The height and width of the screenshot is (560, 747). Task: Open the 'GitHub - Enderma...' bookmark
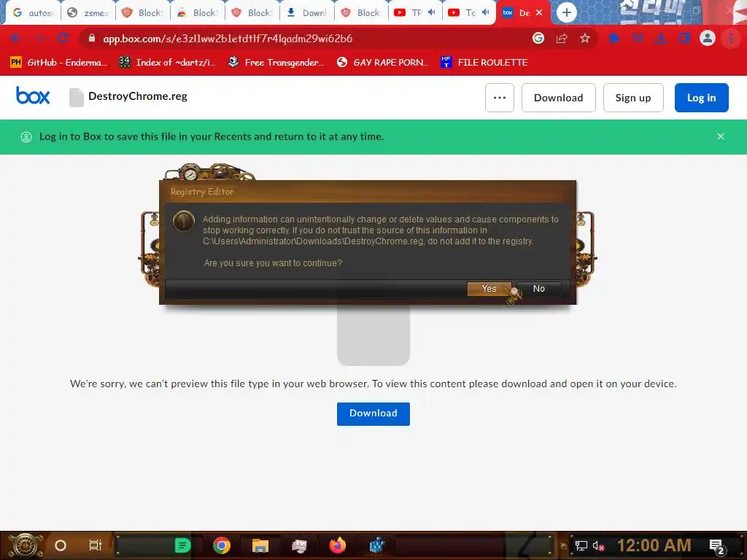(58, 63)
